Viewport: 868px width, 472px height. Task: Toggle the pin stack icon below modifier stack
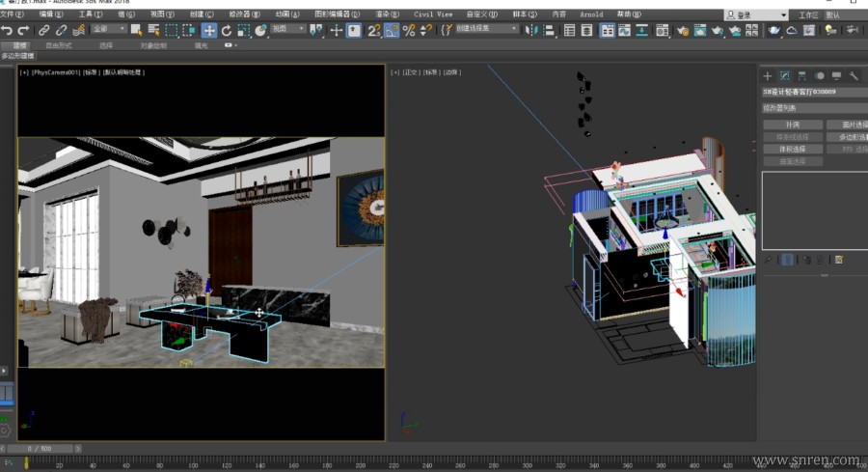[x=769, y=260]
